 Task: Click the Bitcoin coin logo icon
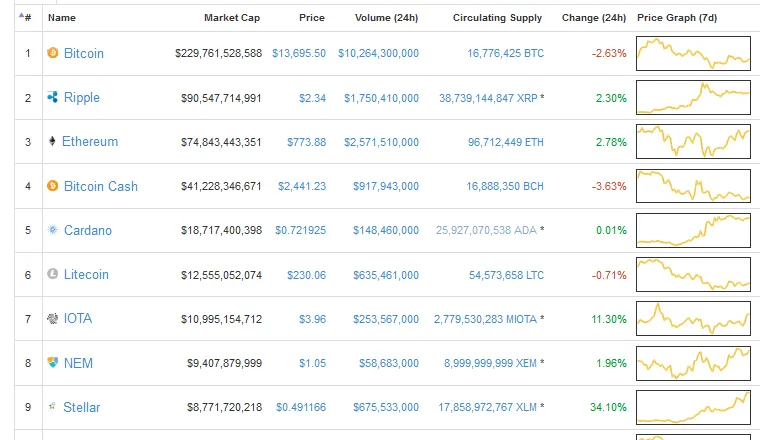[x=52, y=53]
